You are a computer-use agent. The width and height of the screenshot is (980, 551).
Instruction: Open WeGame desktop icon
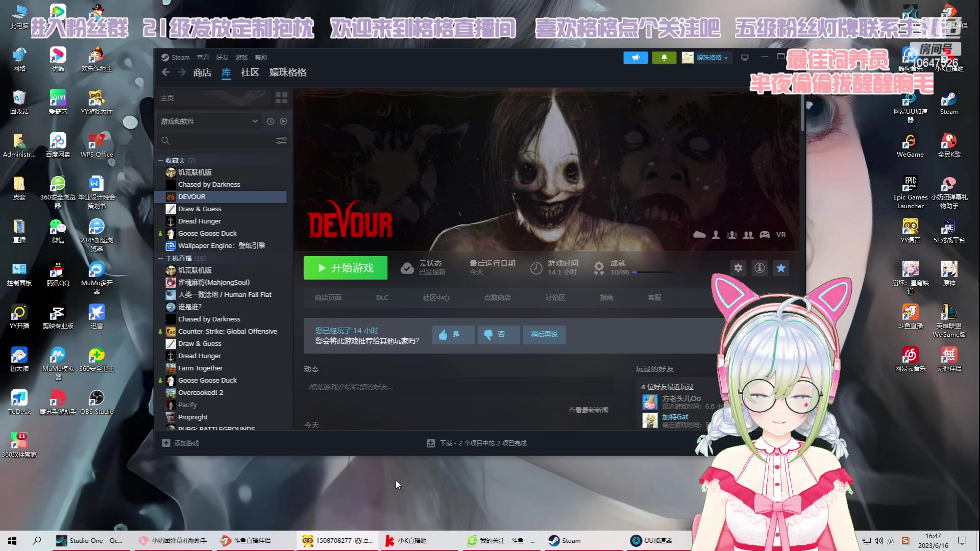910,146
